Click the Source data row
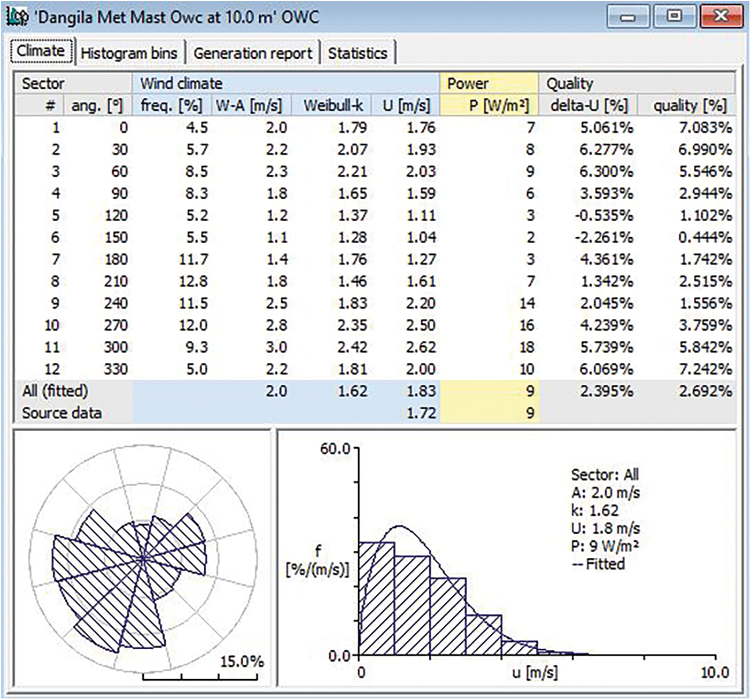Image resolution: width=751 pixels, height=700 pixels. pyautogui.click(x=61, y=413)
